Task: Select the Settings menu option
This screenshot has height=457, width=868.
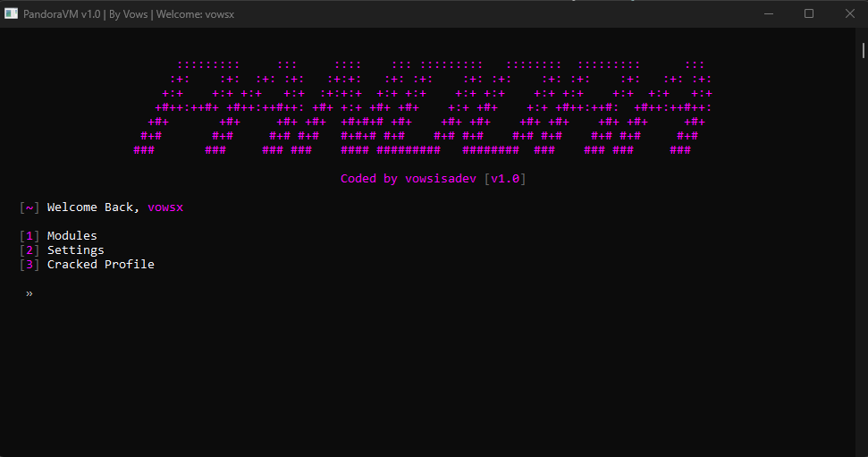Action: coord(75,250)
